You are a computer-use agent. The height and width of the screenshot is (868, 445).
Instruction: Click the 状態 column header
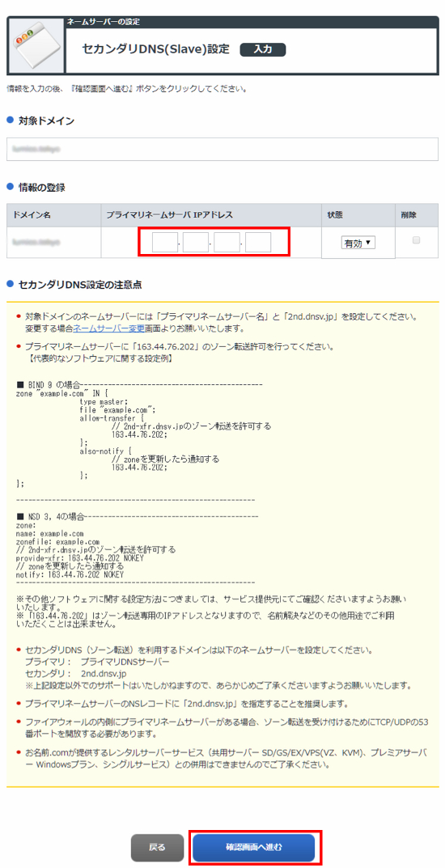pos(335,215)
